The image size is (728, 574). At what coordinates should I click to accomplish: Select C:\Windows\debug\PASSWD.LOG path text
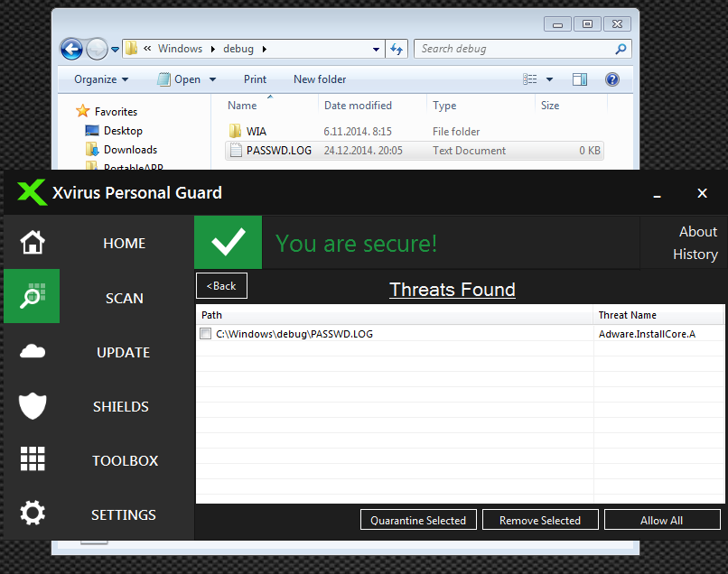point(294,334)
